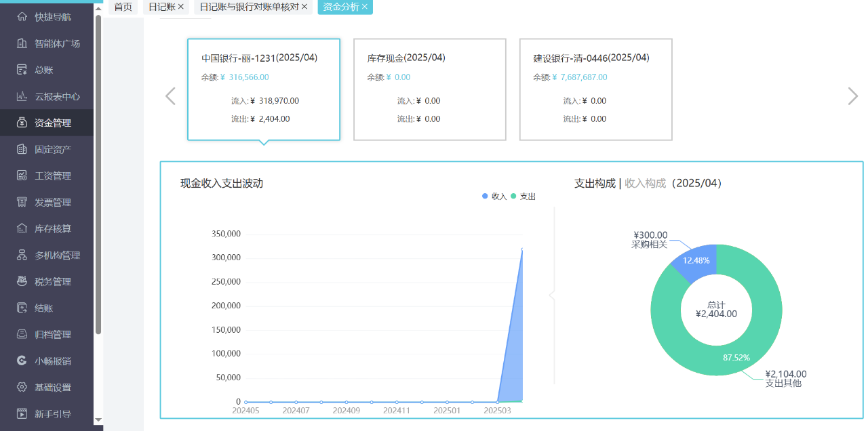The height and width of the screenshot is (431, 868).
Task: Switch donut chart to 收入构成 view
Action: point(644,183)
